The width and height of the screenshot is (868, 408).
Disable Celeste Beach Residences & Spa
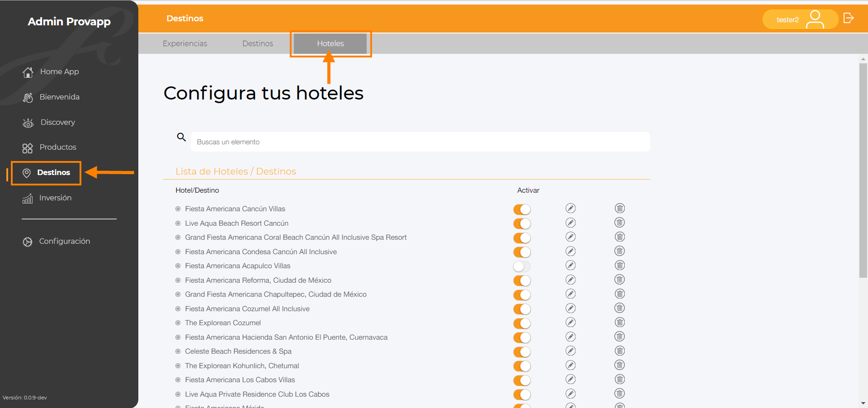click(522, 352)
